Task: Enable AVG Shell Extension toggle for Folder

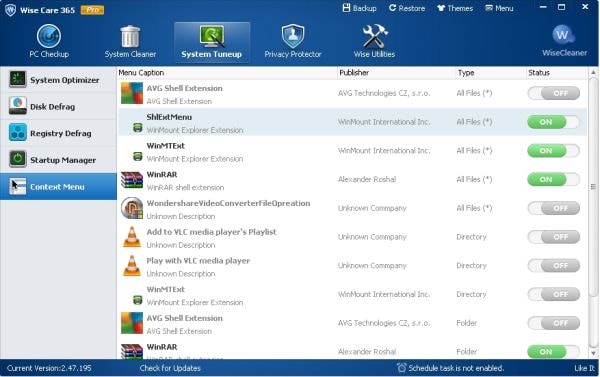Action: click(x=553, y=323)
